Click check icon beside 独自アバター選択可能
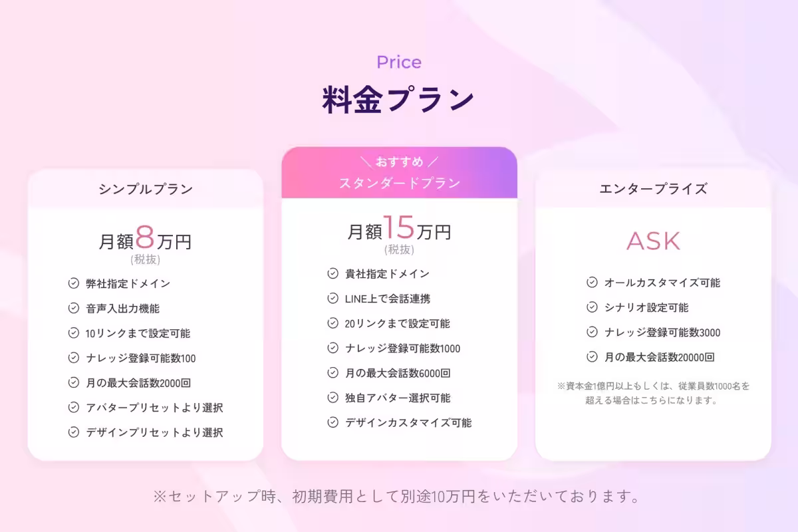The width and height of the screenshot is (798, 532). pos(333,398)
